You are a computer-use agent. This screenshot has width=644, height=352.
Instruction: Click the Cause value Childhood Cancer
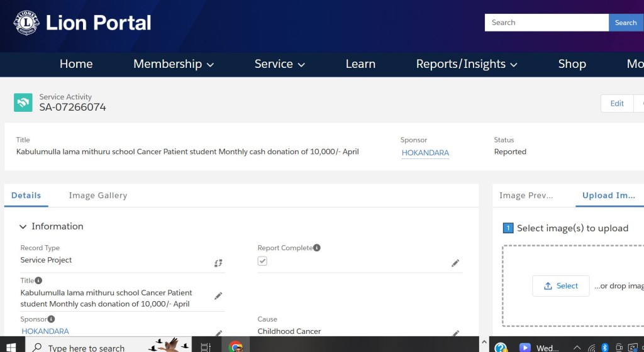pos(289,331)
